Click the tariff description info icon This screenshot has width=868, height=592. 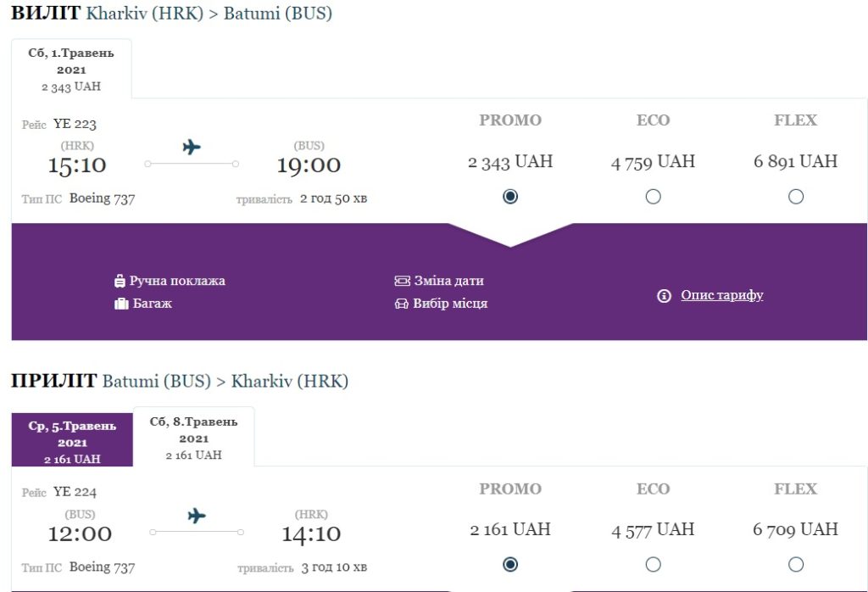click(665, 296)
